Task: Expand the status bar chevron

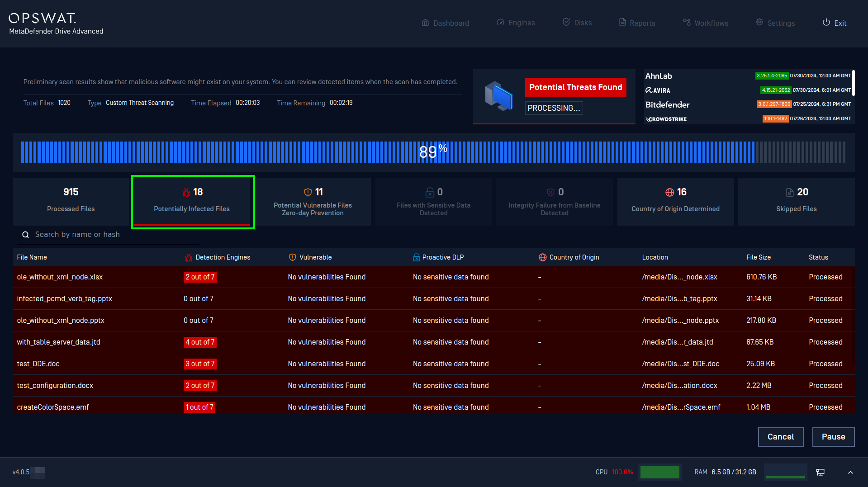Action: [850, 472]
